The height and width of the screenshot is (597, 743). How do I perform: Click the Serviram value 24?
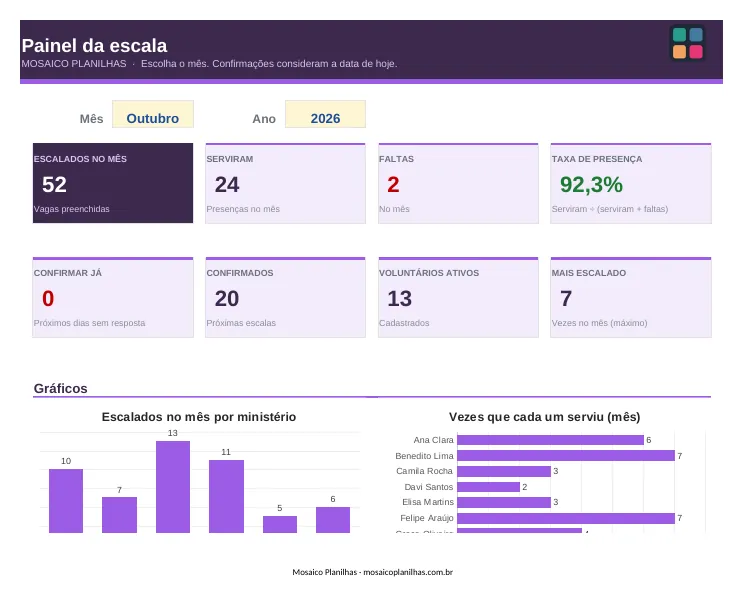(x=227, y=185)
